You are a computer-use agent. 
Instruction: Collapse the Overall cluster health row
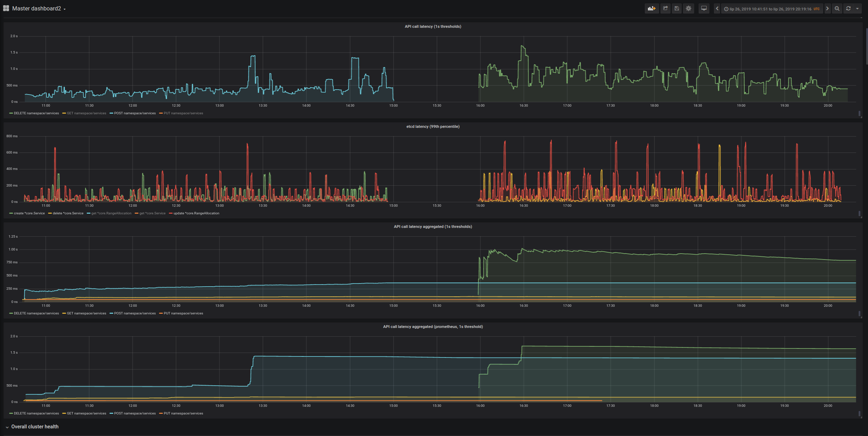(x=35, y=427)
